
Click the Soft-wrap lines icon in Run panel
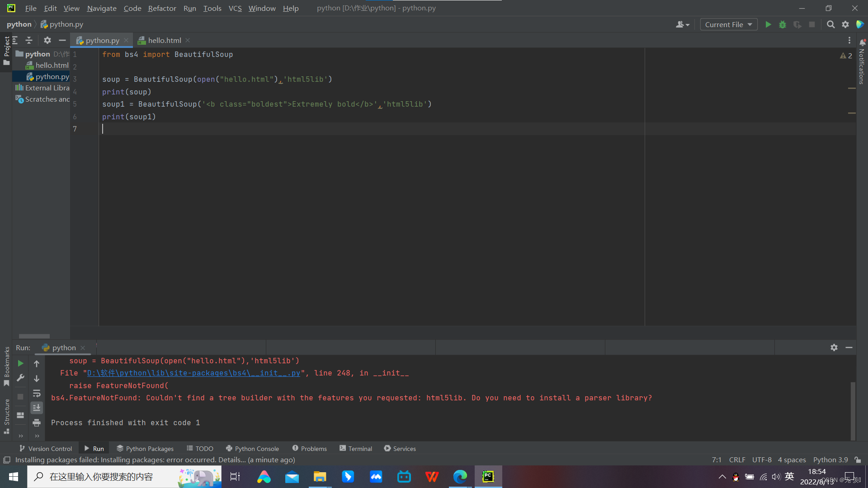point(37,393)
